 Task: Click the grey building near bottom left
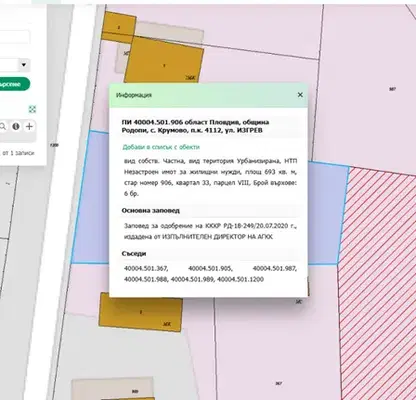112,389
